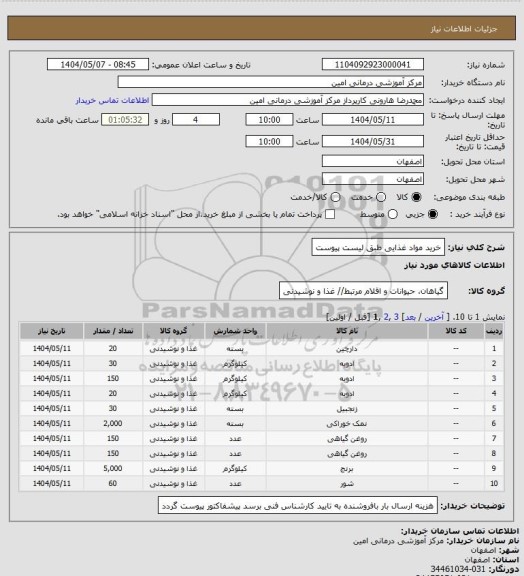Select the خدمت radio button
Screen dimensions: 524x576
click(x=381, y=197)
